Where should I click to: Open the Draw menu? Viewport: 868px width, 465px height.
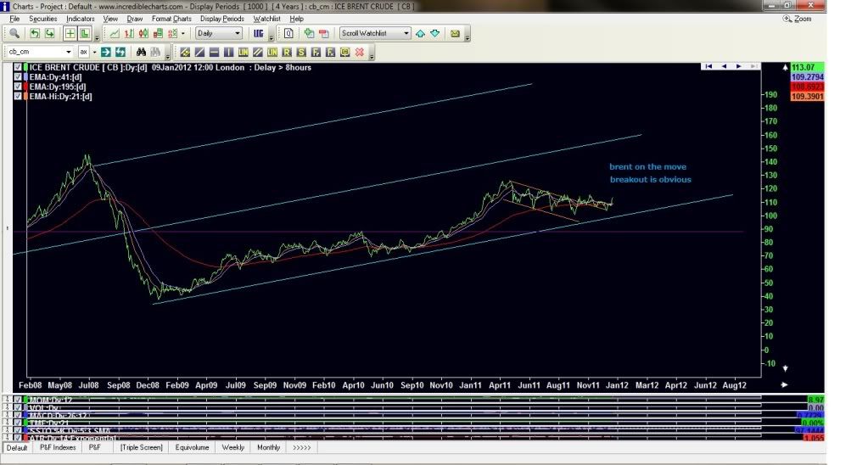135,19
